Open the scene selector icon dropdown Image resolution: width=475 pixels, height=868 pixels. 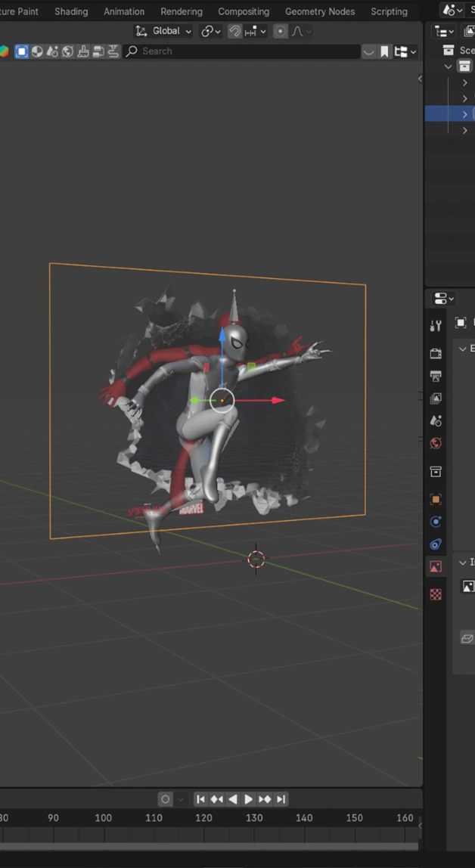pyautogui.click(x=452, y=10)
